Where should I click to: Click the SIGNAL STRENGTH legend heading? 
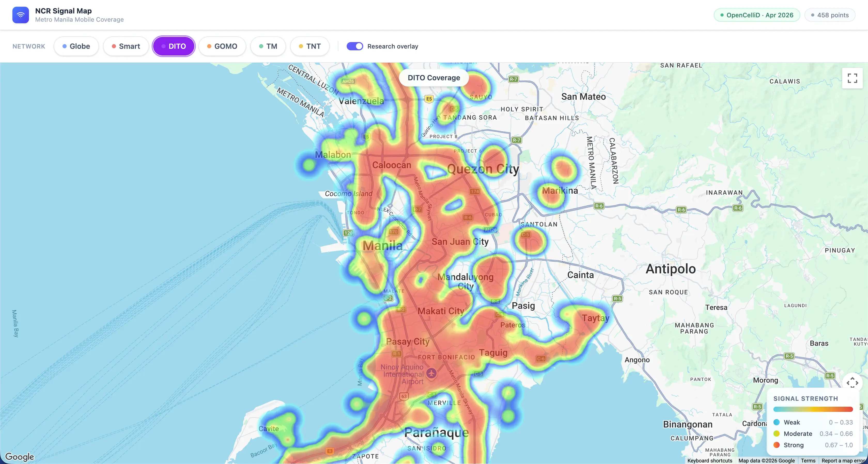806,399
